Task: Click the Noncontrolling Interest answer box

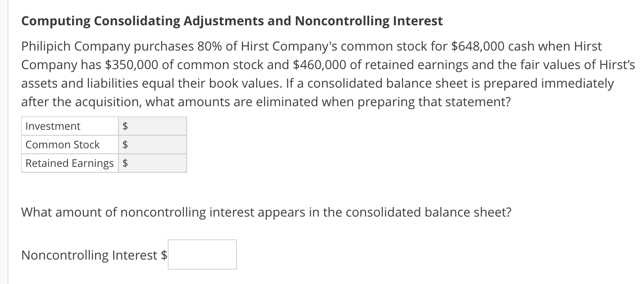Action: point(202,254)
